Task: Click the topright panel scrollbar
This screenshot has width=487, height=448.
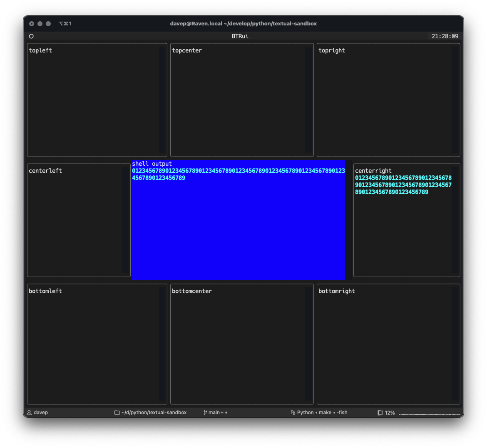Action: click(455, 100)
